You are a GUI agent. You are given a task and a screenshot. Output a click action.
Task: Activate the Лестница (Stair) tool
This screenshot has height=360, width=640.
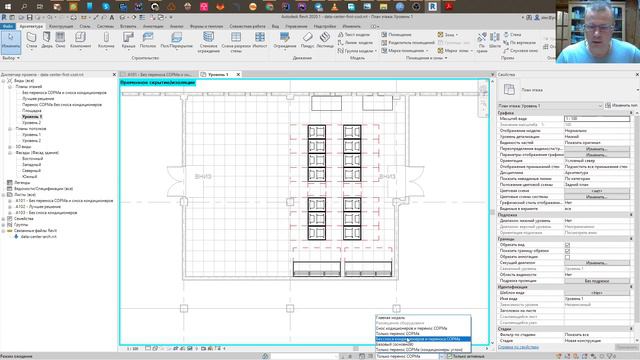pos(325,40)
